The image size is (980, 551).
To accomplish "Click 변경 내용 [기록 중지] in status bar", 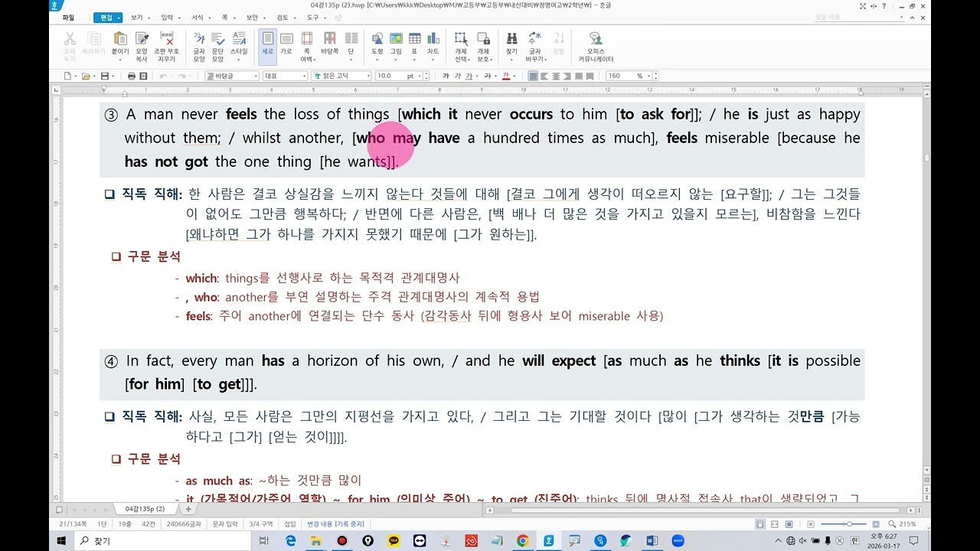I will click(x=335, y=524).
